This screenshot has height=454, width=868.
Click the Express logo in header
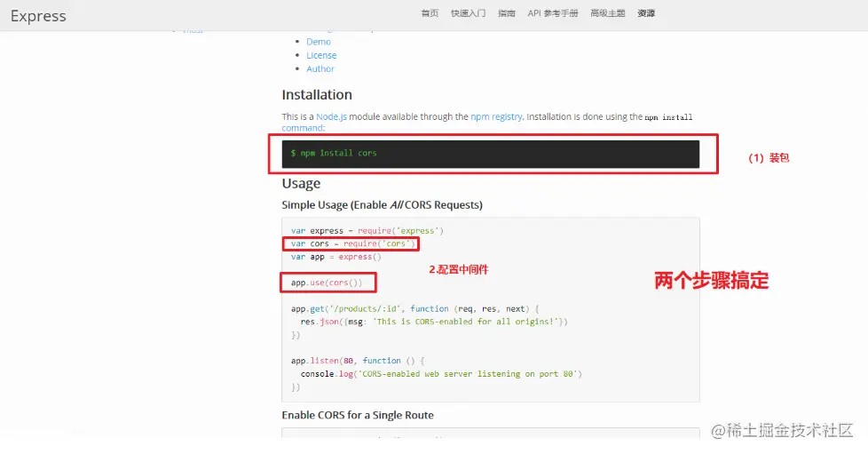pyautogui.click(x=38, y=15)
